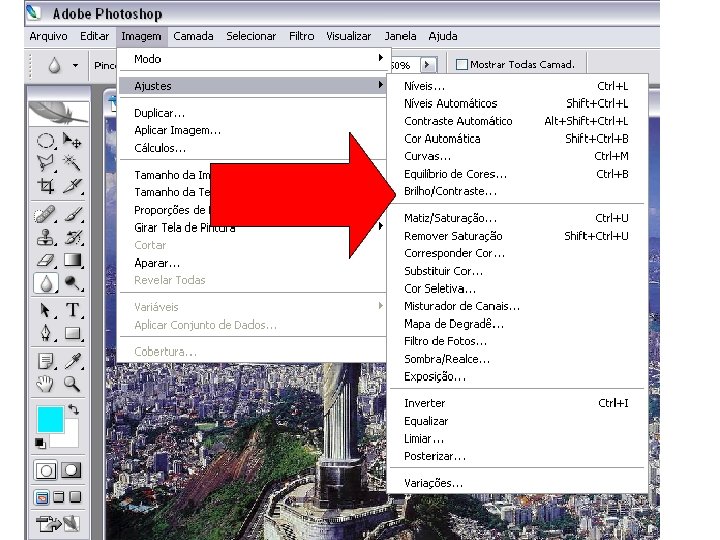The image size is (720, 540).
Task: Open the Imagem menu
Action: pos(141,36)
